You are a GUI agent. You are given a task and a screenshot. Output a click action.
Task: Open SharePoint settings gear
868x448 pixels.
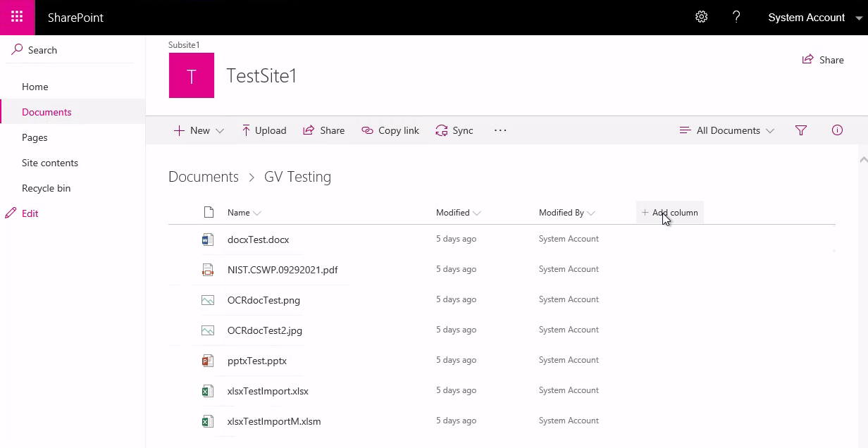coord(701,16)
